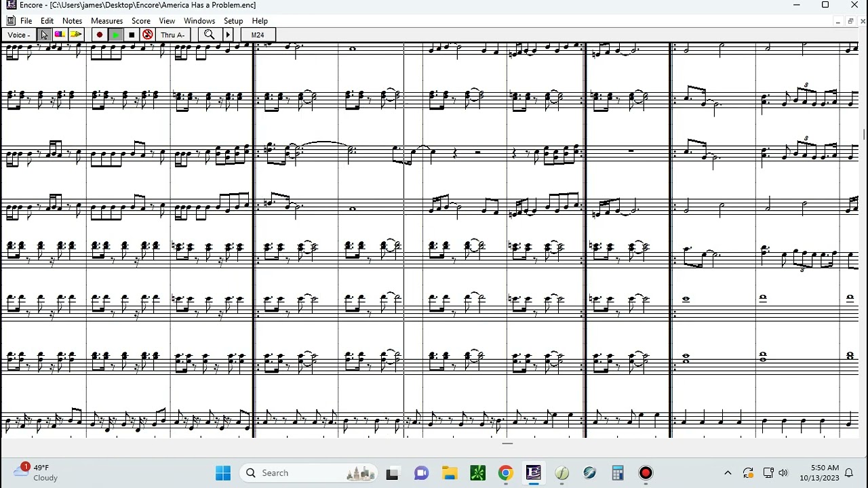Click the M24 measure indicator

pos(258,35)
